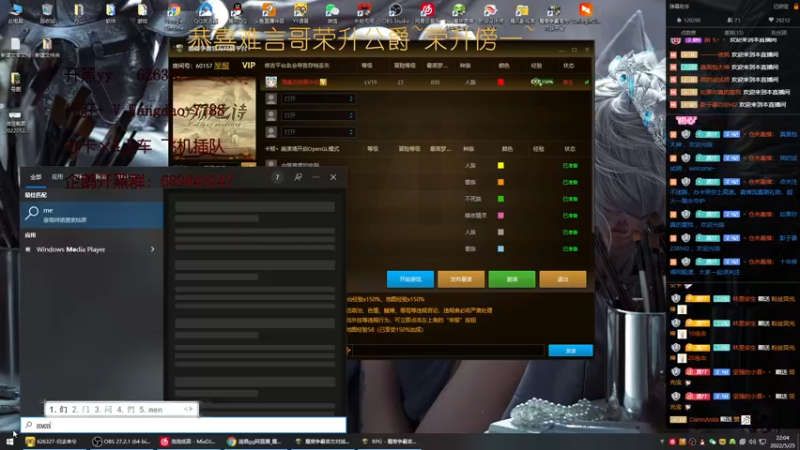Click the IME candidate page arrows

[x=189, y=409]
